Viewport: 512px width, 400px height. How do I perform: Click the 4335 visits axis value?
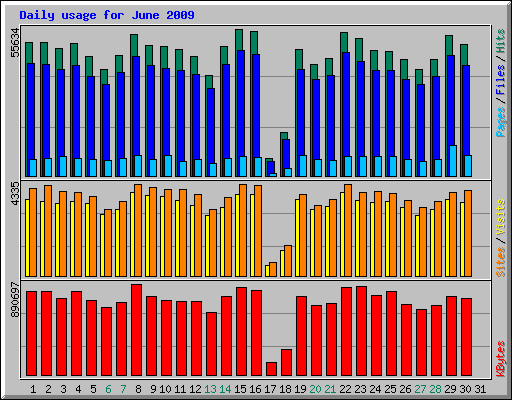click(15, 193)
